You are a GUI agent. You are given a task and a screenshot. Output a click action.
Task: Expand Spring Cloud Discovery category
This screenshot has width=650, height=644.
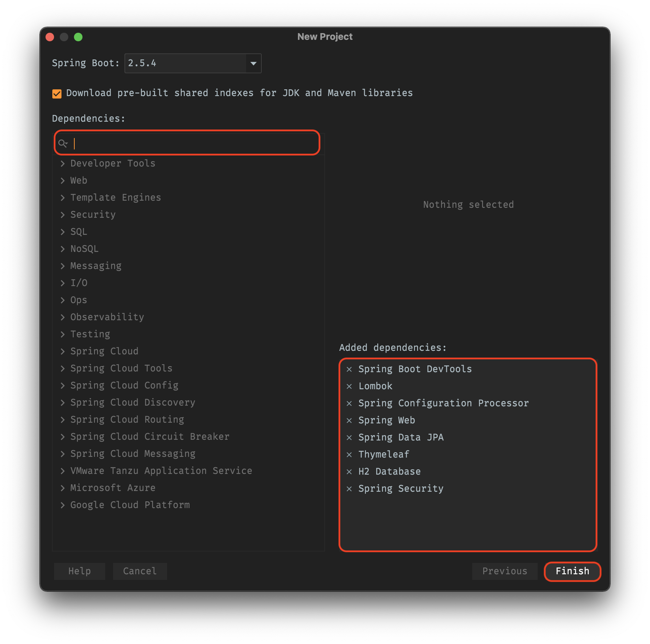click(x=63, y=403)
